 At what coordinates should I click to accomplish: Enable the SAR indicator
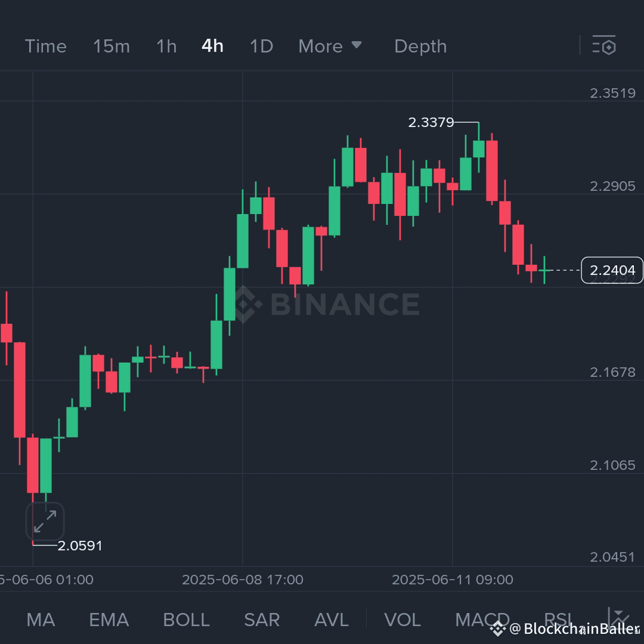[261, 620]
